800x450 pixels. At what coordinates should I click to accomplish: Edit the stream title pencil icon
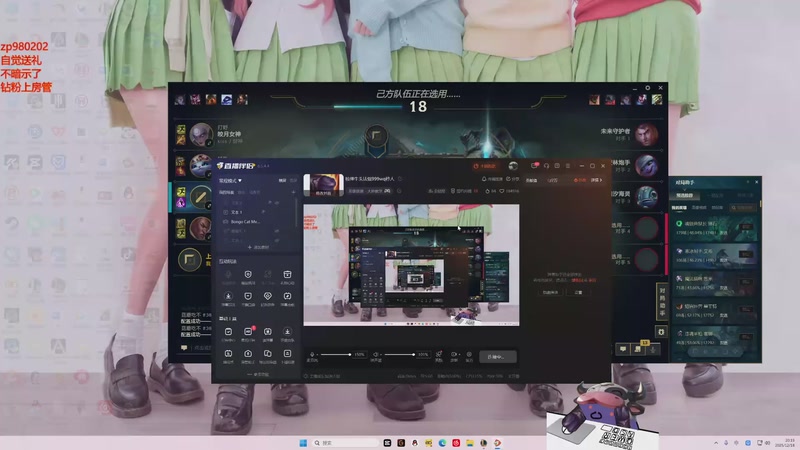(x=400, y=179)
